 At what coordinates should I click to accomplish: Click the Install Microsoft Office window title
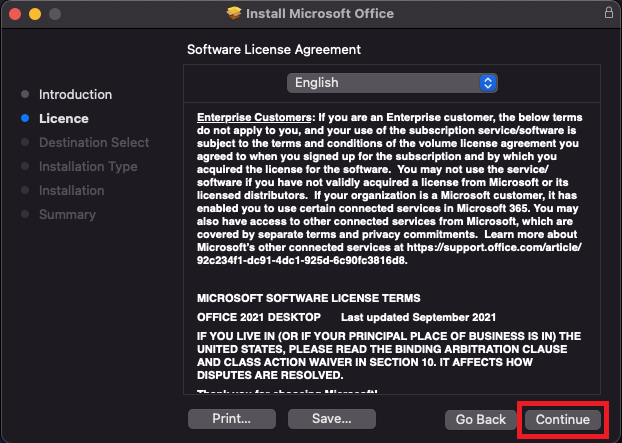point(320,13)
